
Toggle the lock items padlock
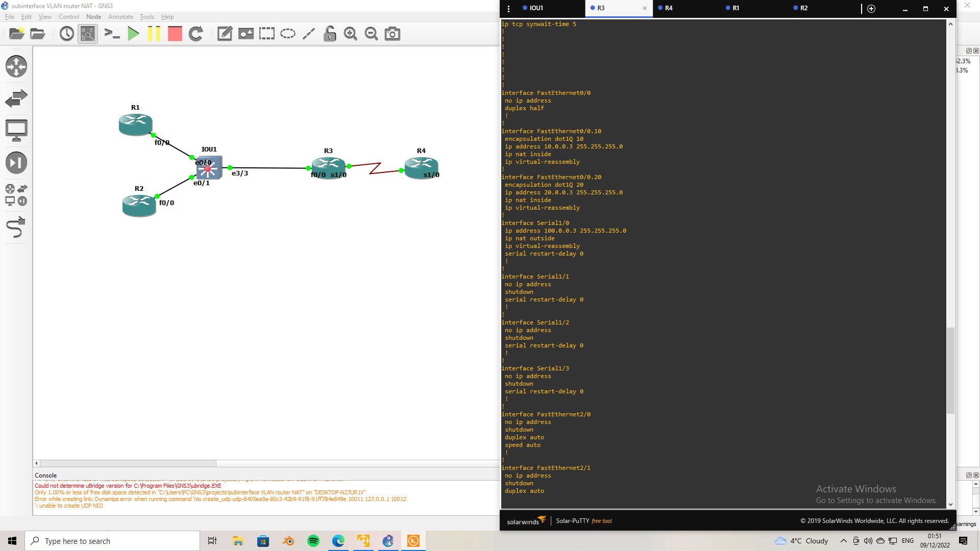pos(329,34)
